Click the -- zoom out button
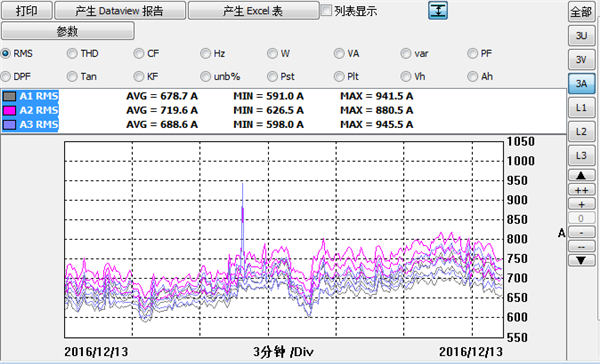600x364 pixels. [581, 246]
